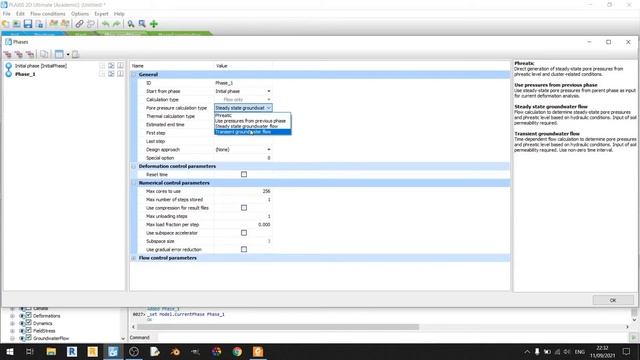Open the notification center icon

tap(627, 351)
